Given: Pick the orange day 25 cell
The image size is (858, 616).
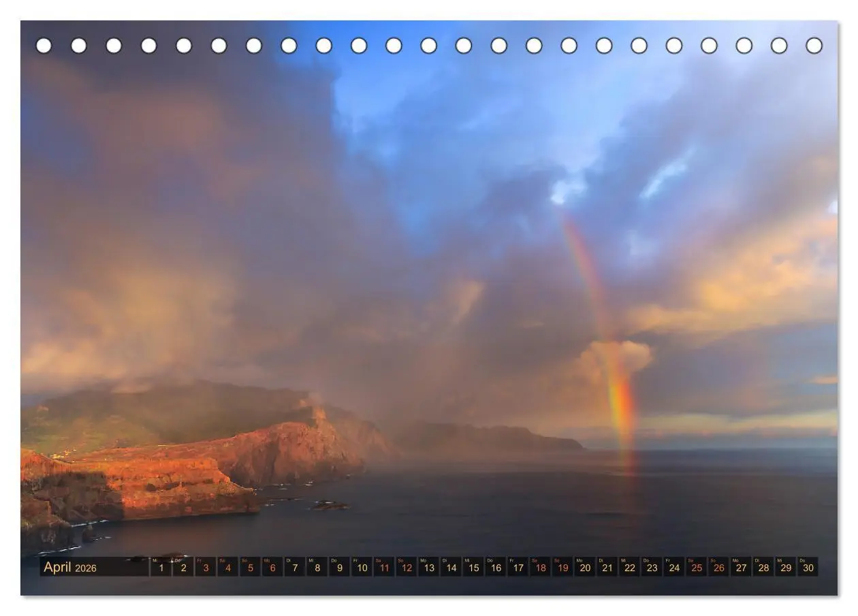Looking at the screenshot, I should [697, 566].
